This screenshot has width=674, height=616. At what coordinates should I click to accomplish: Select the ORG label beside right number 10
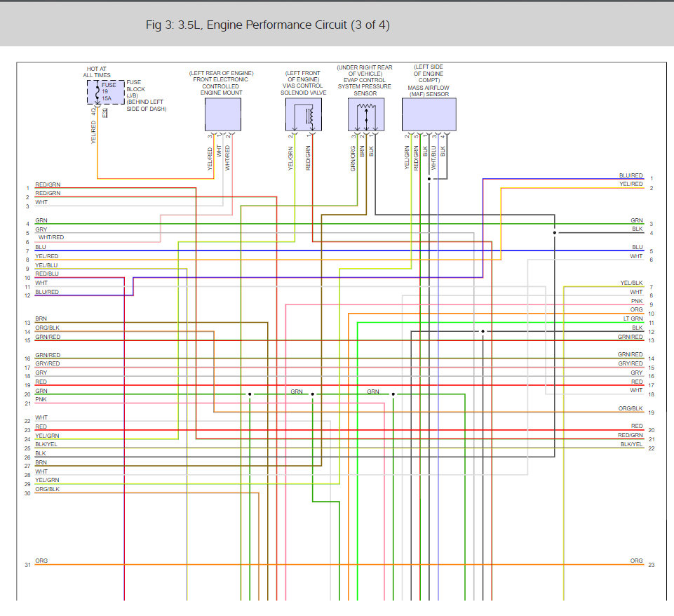[637, 309]
